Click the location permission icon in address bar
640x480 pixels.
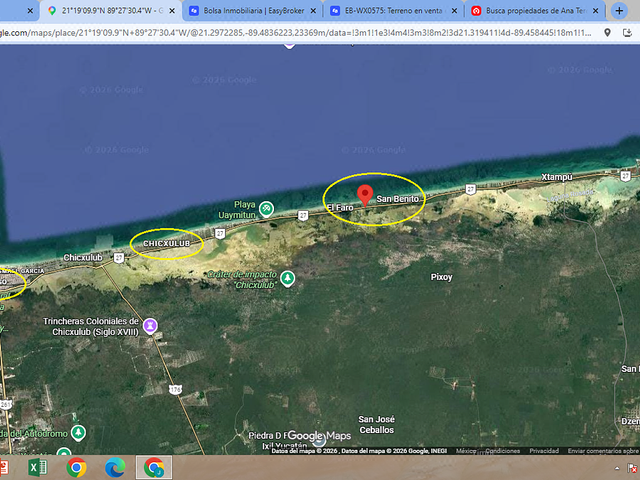[x=607, y=33]
